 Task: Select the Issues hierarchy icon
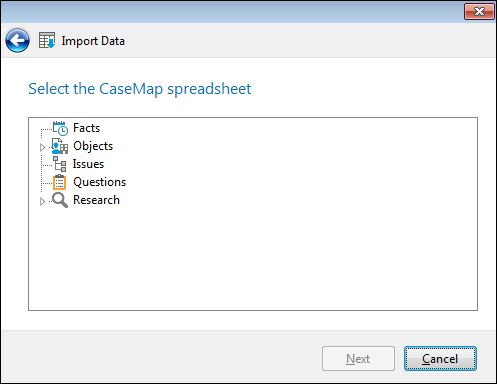pyautogui.click(x=60, y=164)
